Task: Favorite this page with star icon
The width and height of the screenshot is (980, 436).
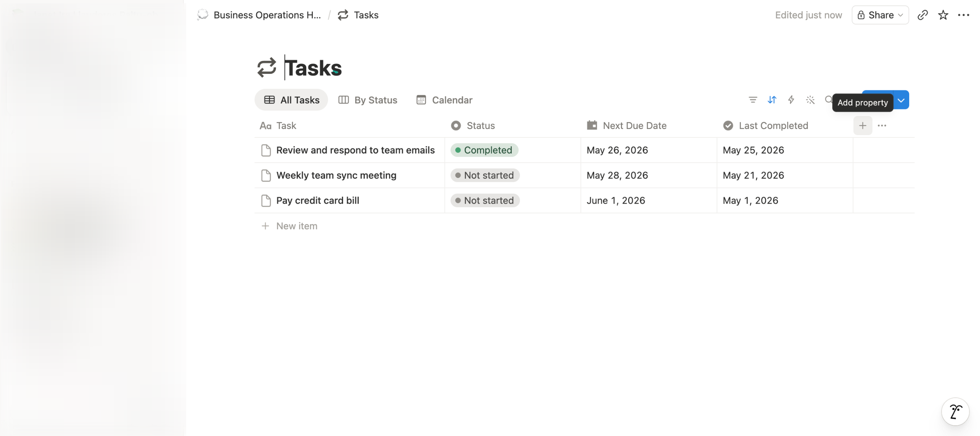Action: click(943, 15)
